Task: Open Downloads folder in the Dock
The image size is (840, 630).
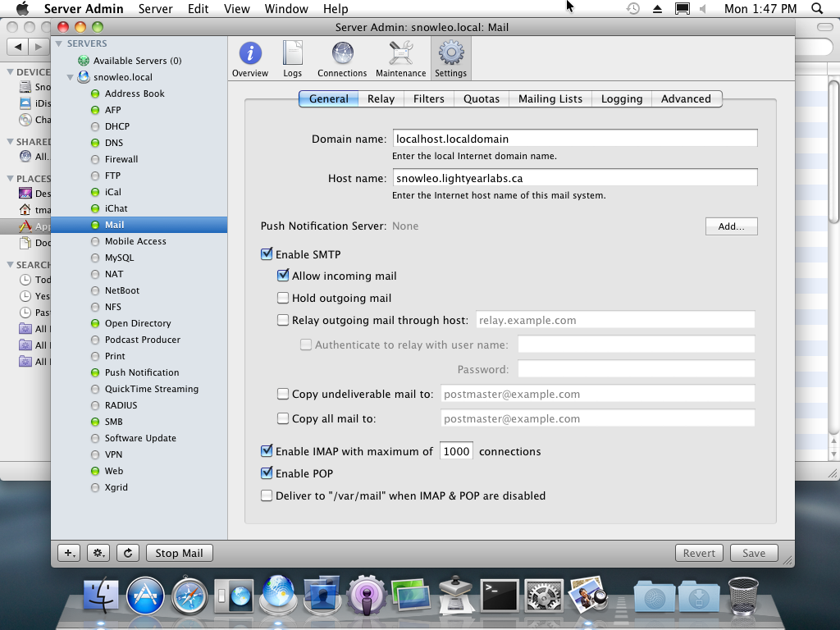Action: tap(699, 596)
